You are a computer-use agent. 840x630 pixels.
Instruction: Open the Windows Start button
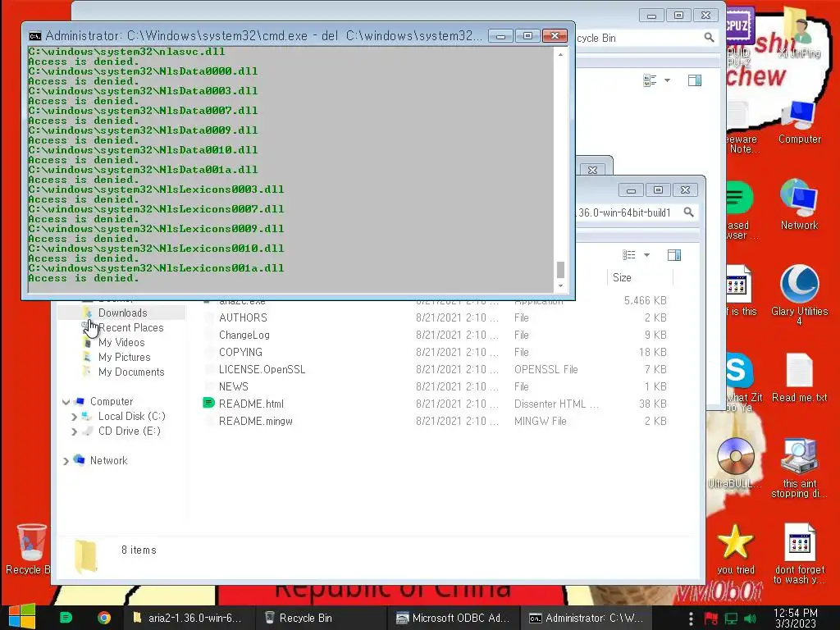(21, 617)
